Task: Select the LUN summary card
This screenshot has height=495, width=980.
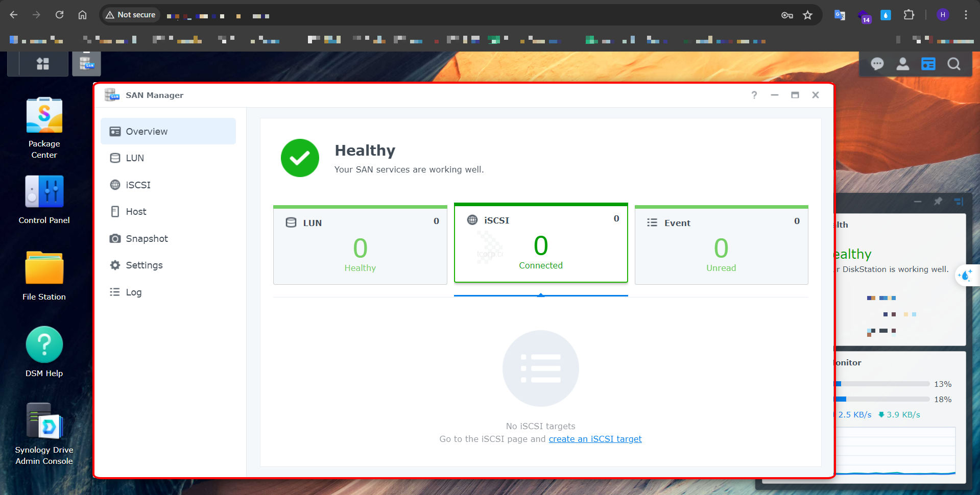Action: [x=360, y=245]
